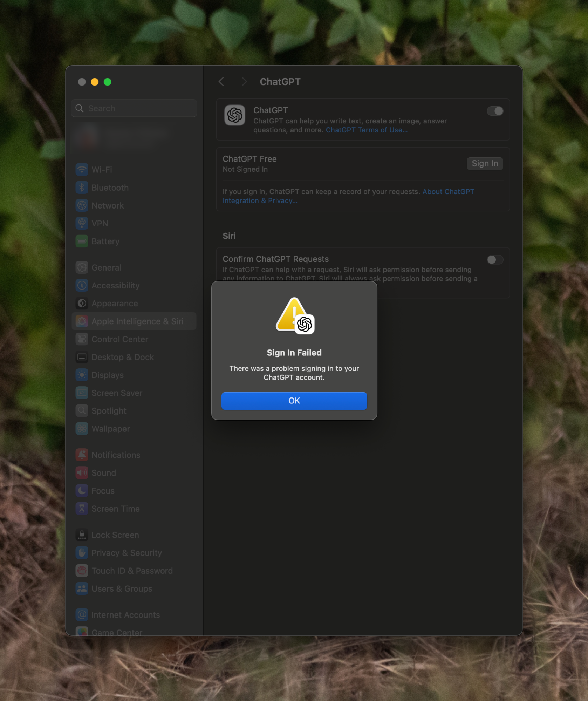Open Control Center icon
588x701 pixels.
point(82,339)
